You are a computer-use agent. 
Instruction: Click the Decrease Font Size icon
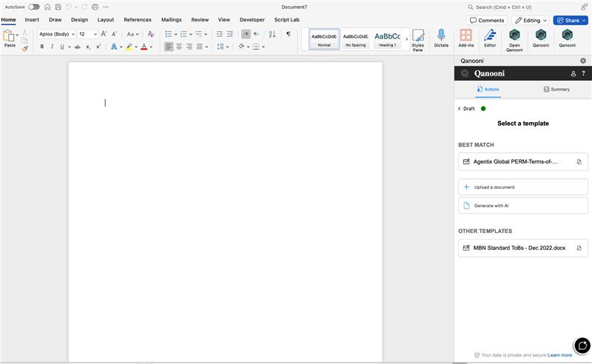[114, 34]
